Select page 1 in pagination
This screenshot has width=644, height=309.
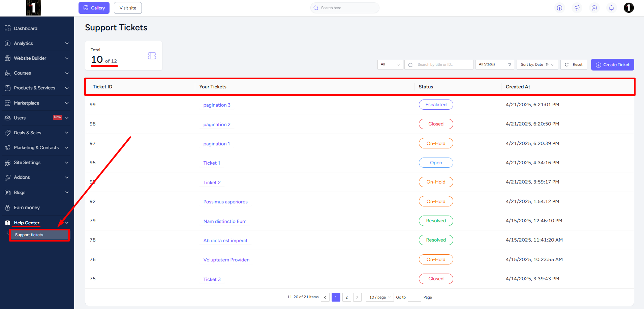click(x=336, y=297)
